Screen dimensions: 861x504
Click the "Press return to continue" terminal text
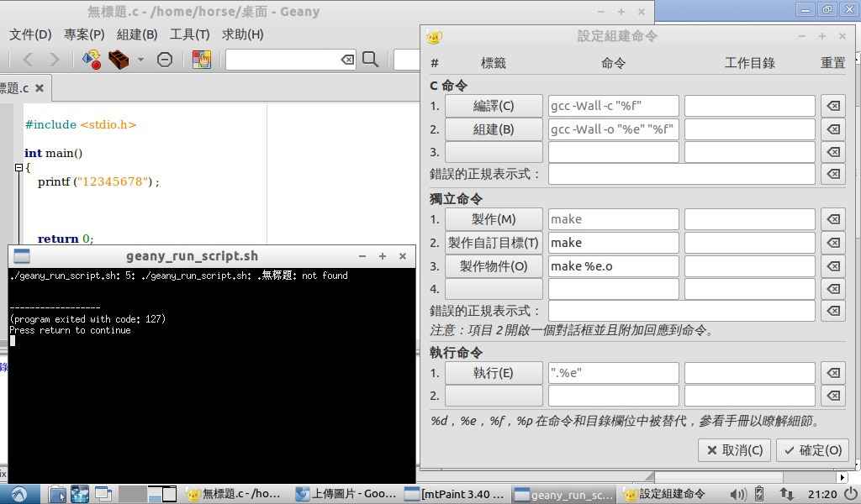[70, 330]
